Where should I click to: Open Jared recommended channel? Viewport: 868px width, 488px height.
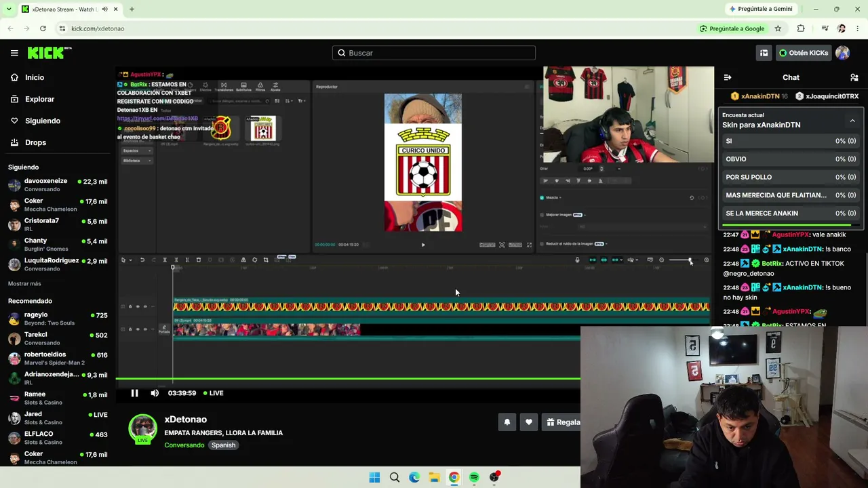point(58,418)
